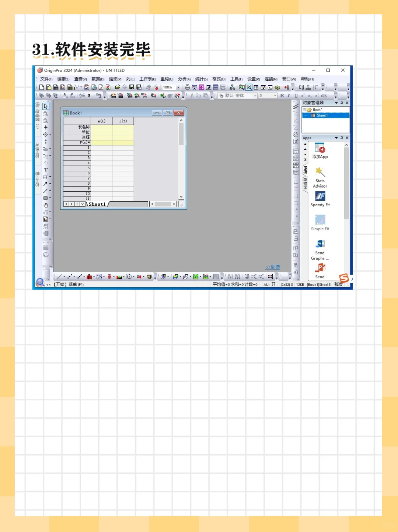
Task: Select the Zoom In magnifier tool
Action: tap(46, 114)
